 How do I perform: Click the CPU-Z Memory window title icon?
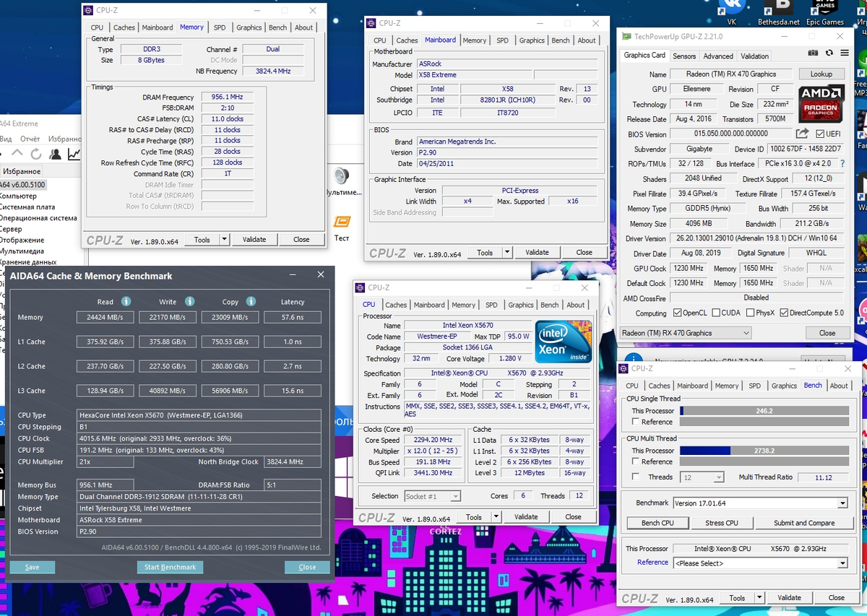(88, 11)
